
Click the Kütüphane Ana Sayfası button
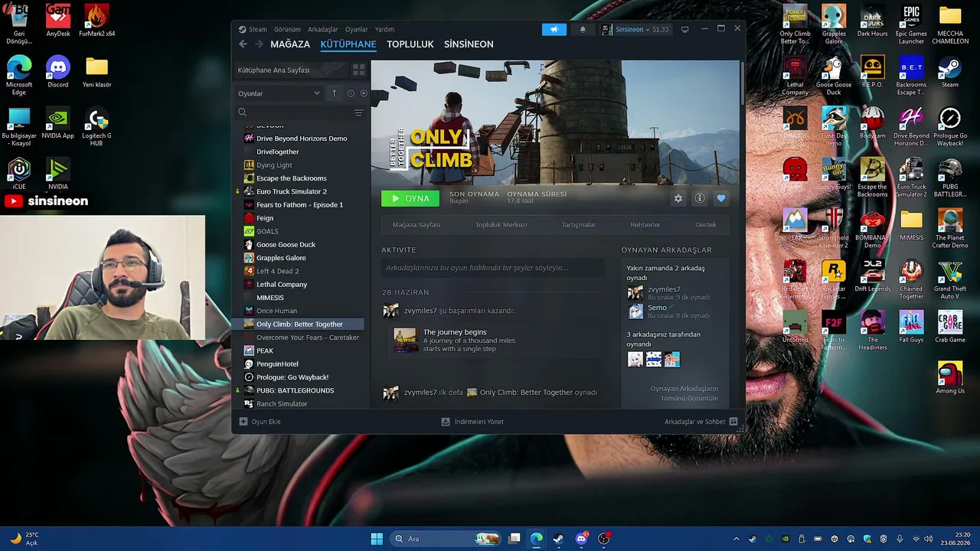pyautogui.click(x=290, y=70)
